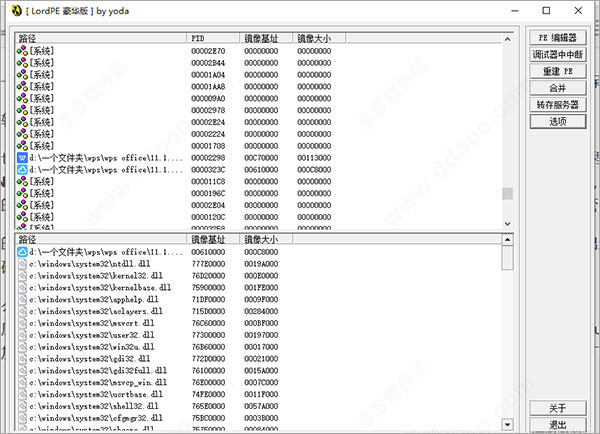Minimize the LordPE window
The width and height of the screenshot is (600, 434).
click(515, 11)
